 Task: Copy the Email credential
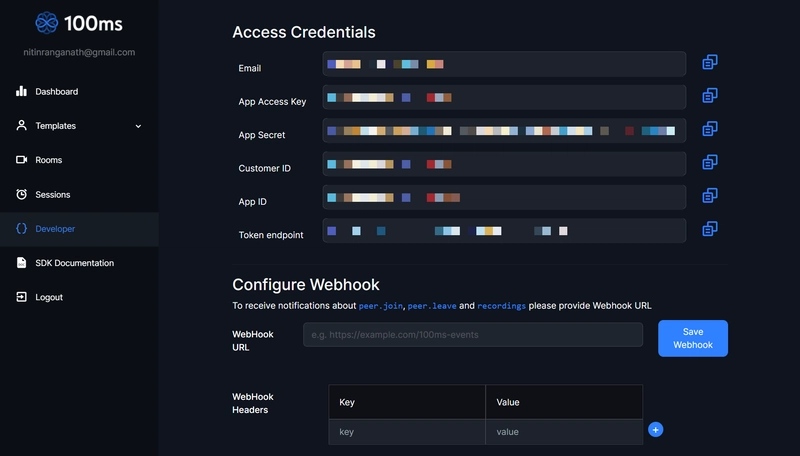coord(710,62)
